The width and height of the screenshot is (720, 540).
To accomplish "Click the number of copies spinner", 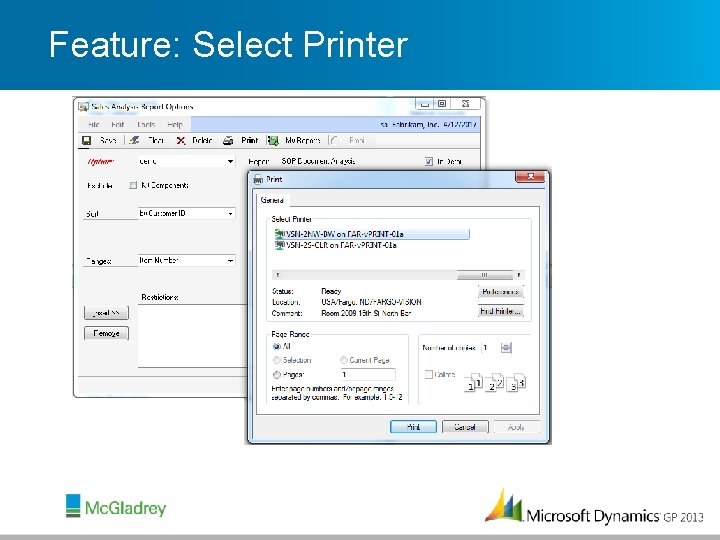I will 506,348.
